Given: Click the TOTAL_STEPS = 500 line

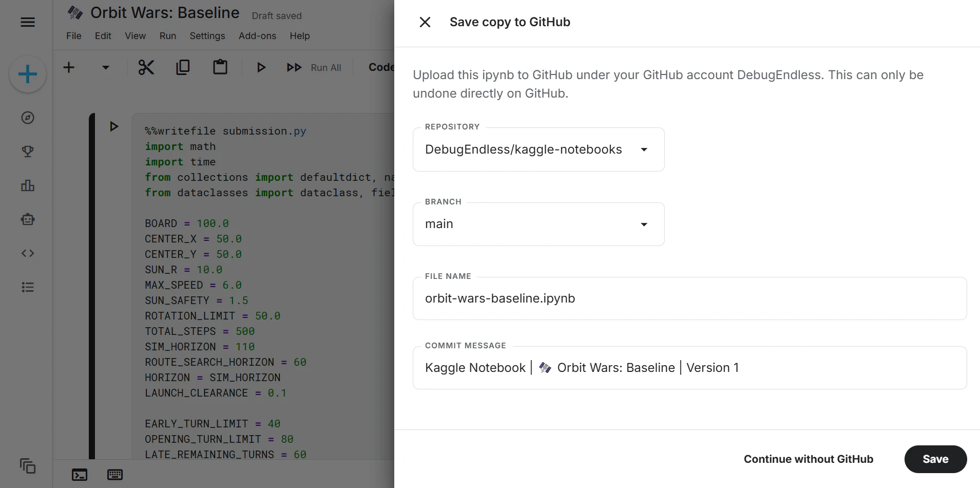Looking at the screenshot, I should click(x=200, y=331).
